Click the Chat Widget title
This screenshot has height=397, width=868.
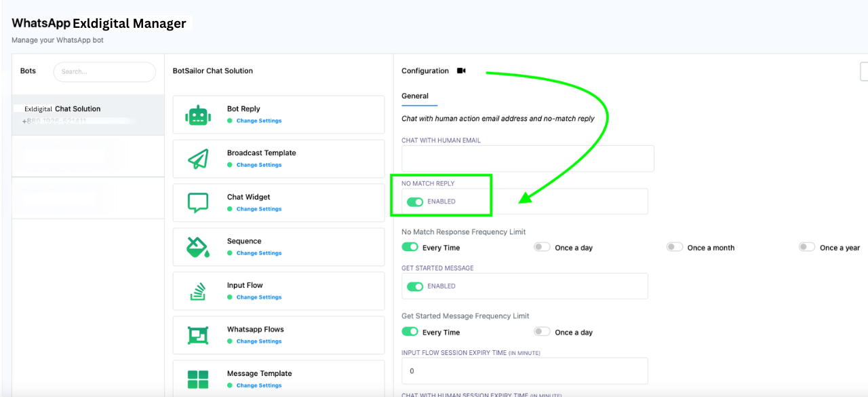[x=249, y=197]
